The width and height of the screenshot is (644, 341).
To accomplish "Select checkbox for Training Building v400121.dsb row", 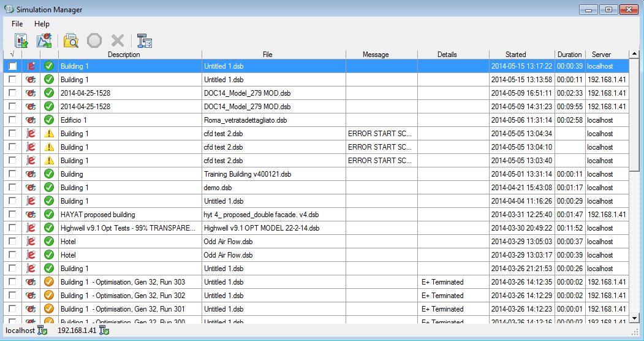I will [x=13, y=174].
